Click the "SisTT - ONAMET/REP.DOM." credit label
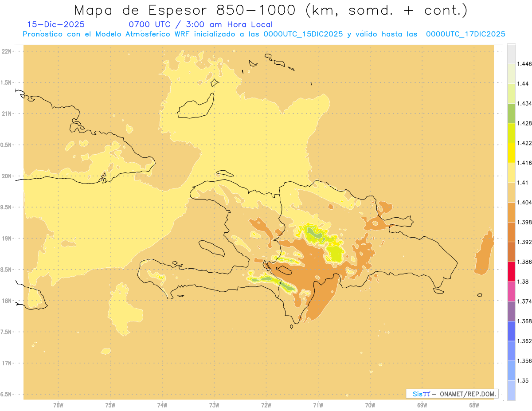This screenshot has height=411, width=532. point(452,394)
